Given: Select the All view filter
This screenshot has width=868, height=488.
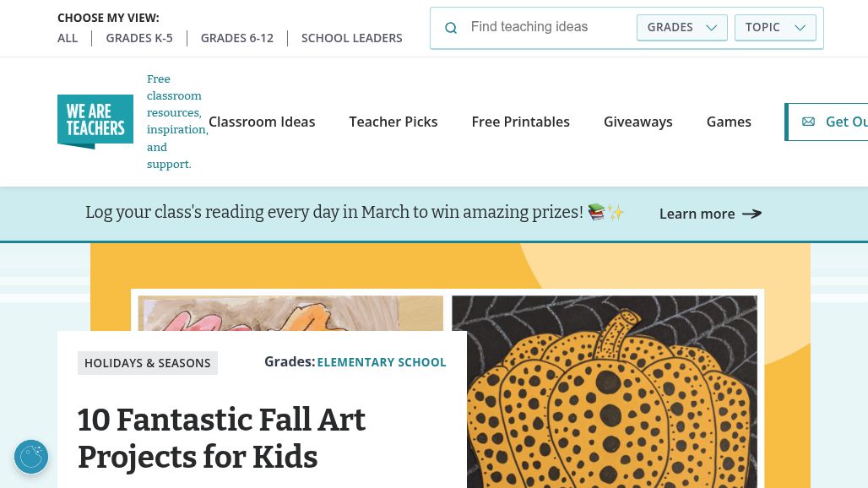Looking at the screenshot, I should point(68,38).
